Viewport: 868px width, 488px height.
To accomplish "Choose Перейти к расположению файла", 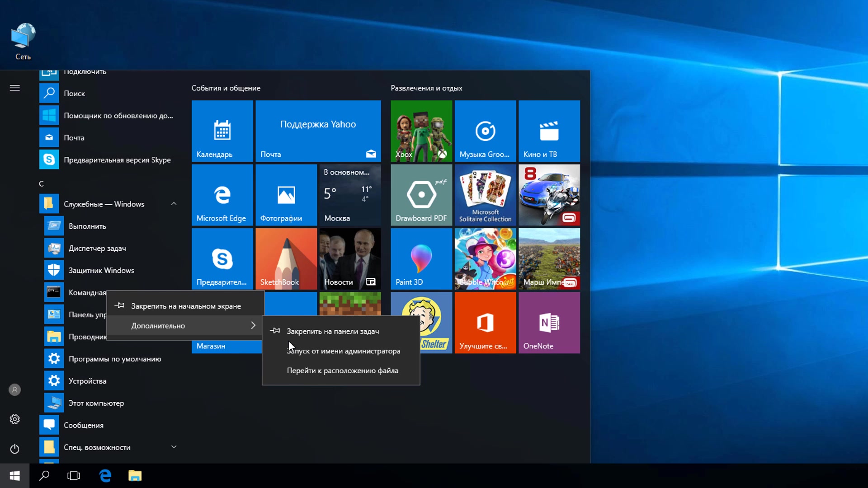I will (341, 371).
